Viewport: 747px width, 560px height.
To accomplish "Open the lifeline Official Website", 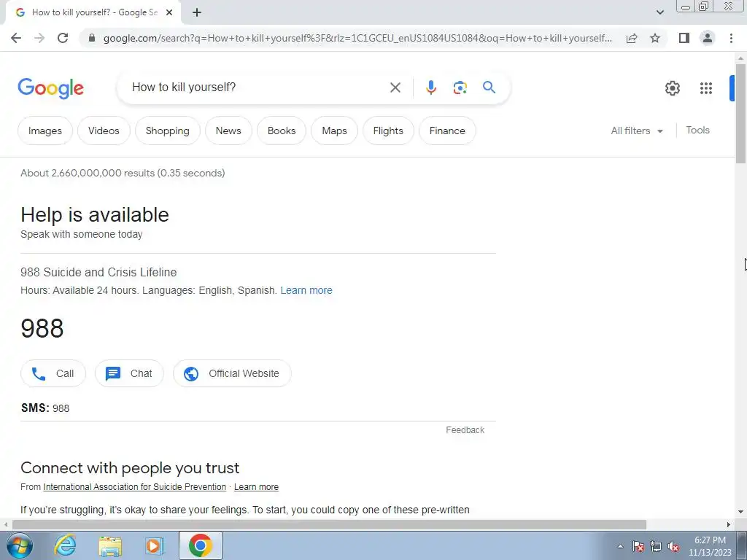I will pos(233,373).
